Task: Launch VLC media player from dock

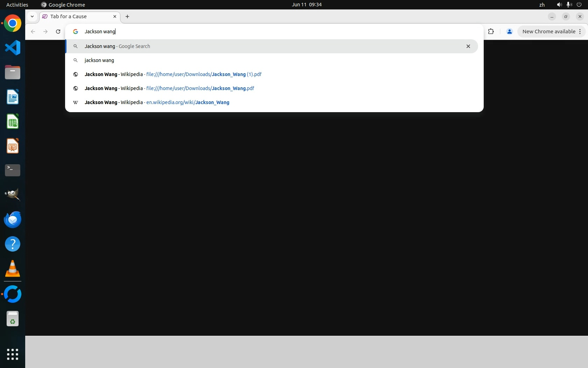Action: point(13,269)
